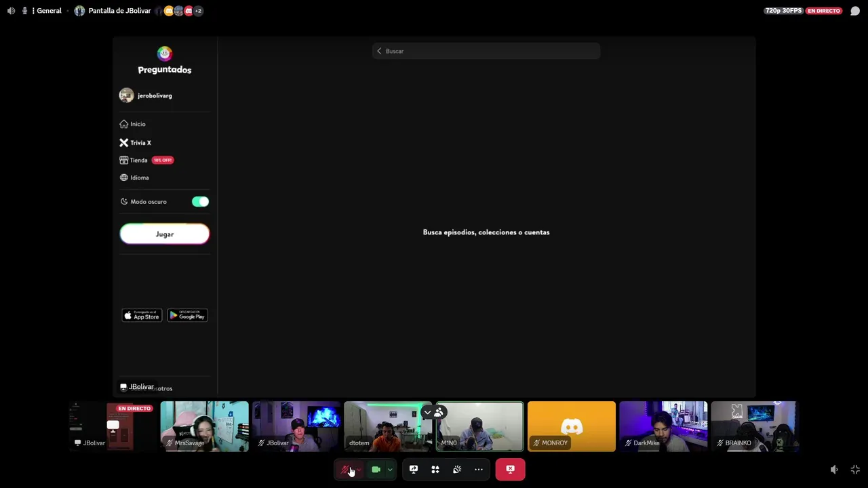Click the moon icon beside Modo oscuro
This screenshot has width=868, height=488.
124,201
